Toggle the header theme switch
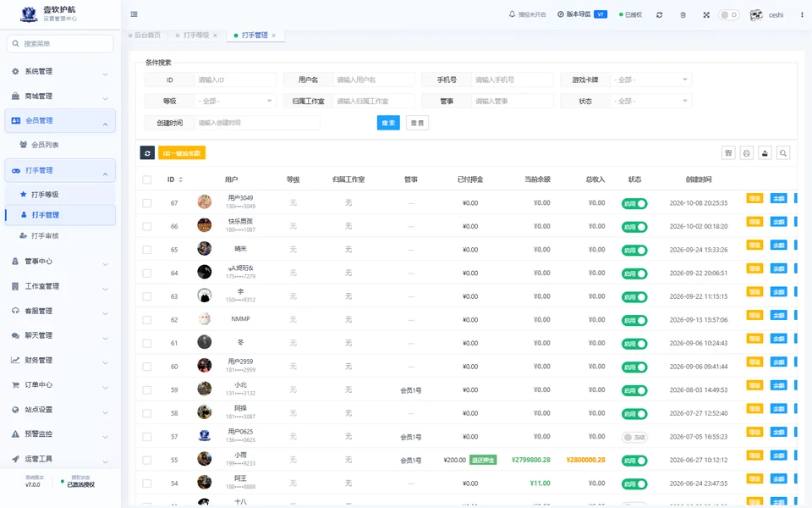Image resolution: width=812 pixels, height=508 pixels. [x=728, y=15]
